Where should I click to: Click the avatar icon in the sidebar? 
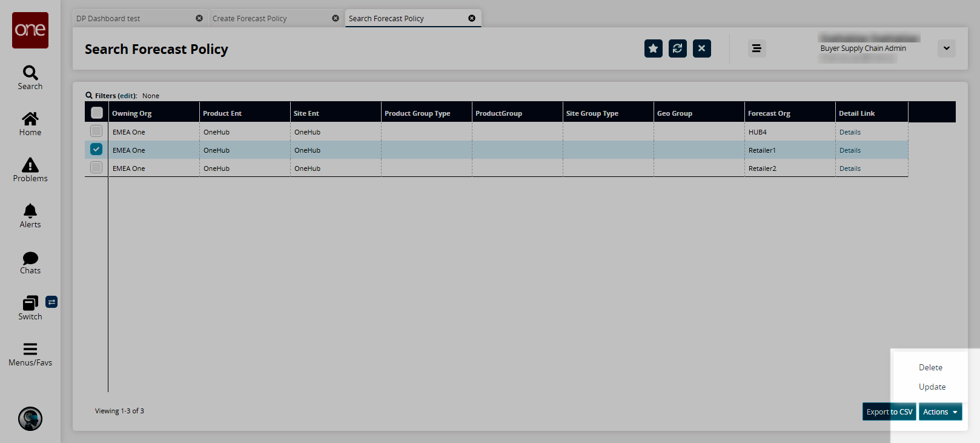coord(30,419)
